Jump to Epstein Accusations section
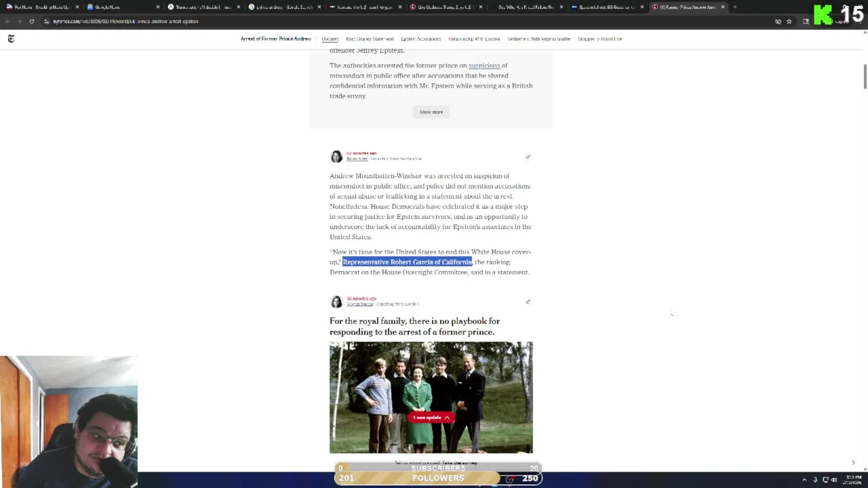This screenshot has height=488, width=868. coord(420,39)
